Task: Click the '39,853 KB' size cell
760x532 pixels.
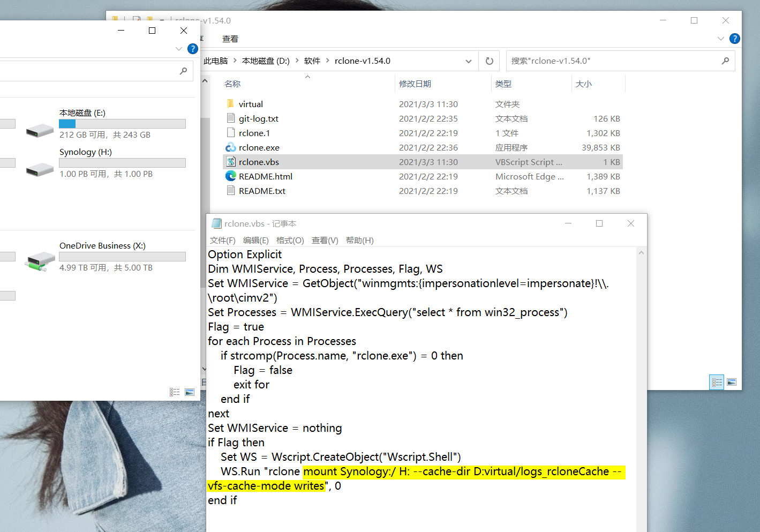Action: (601, 147)
